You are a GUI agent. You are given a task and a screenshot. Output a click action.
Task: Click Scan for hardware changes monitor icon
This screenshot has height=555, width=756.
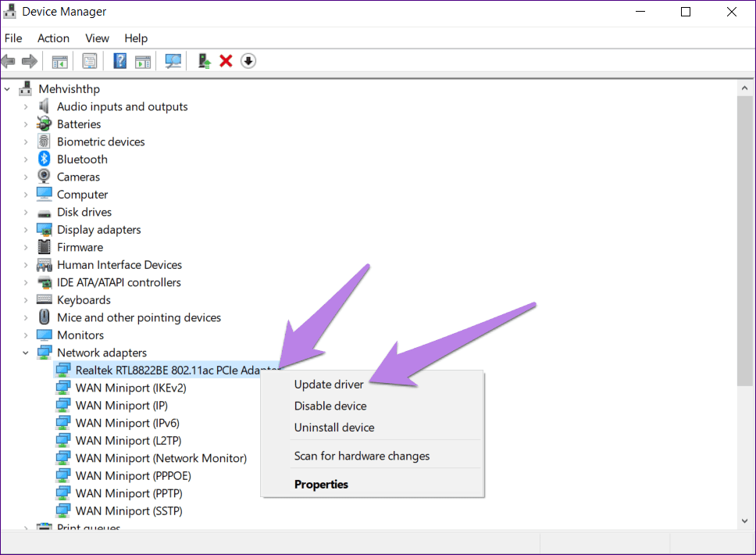(173, 61)
